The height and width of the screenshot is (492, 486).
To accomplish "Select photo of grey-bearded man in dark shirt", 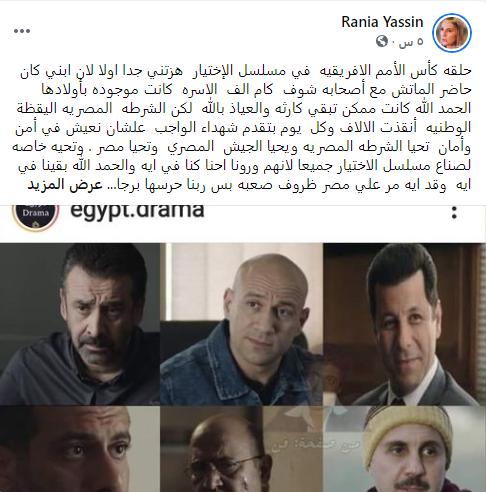I will pos(80,324).
